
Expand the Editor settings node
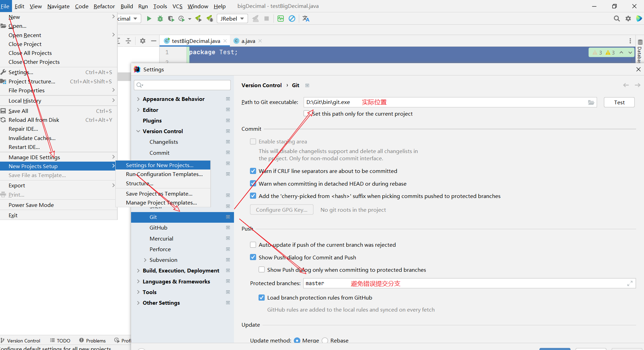coord(138,110)
